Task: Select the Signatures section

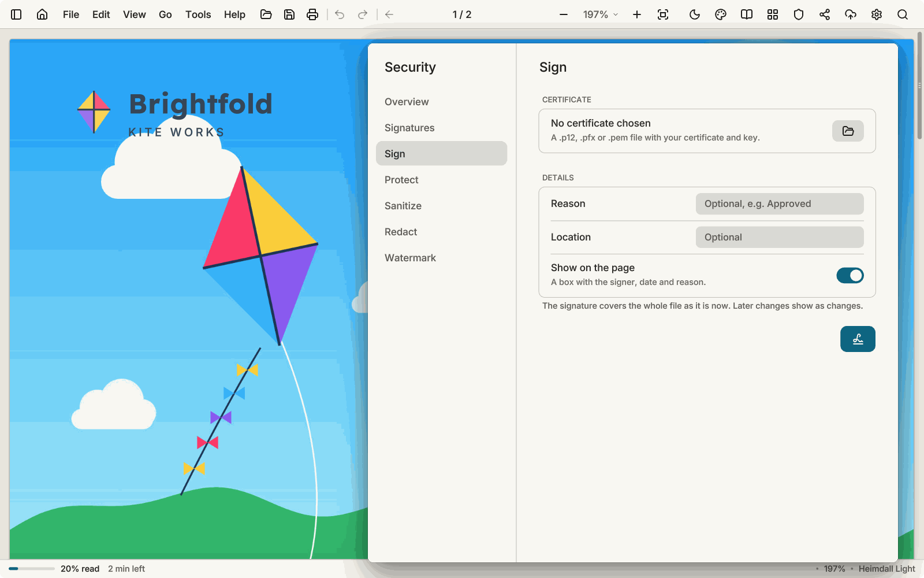Action: tap(441, 128)
